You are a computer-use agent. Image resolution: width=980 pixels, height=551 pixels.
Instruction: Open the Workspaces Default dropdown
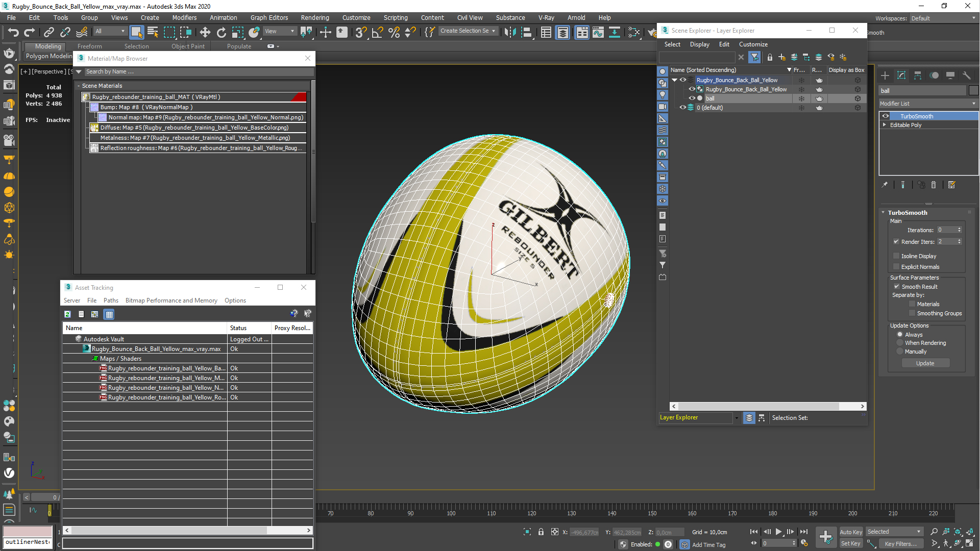click(x=943, y=18)
